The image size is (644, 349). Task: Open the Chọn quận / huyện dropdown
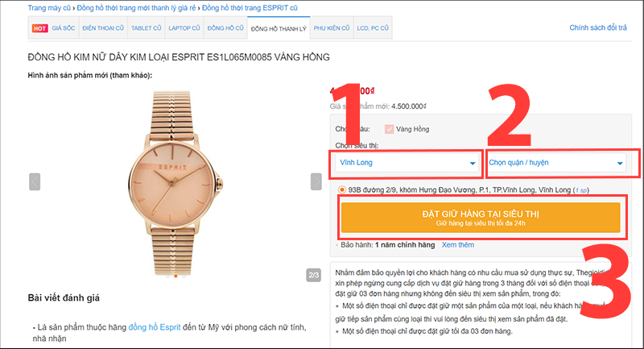point(556,163)
